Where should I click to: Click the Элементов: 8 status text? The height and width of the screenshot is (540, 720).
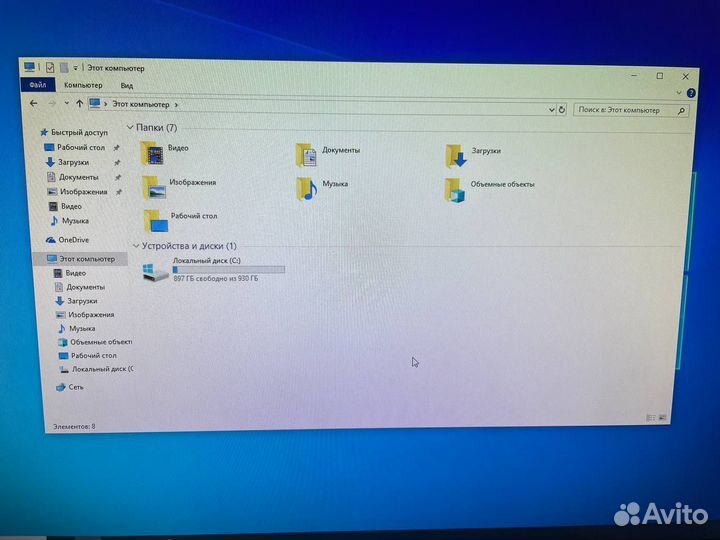[x=74, y=427]
